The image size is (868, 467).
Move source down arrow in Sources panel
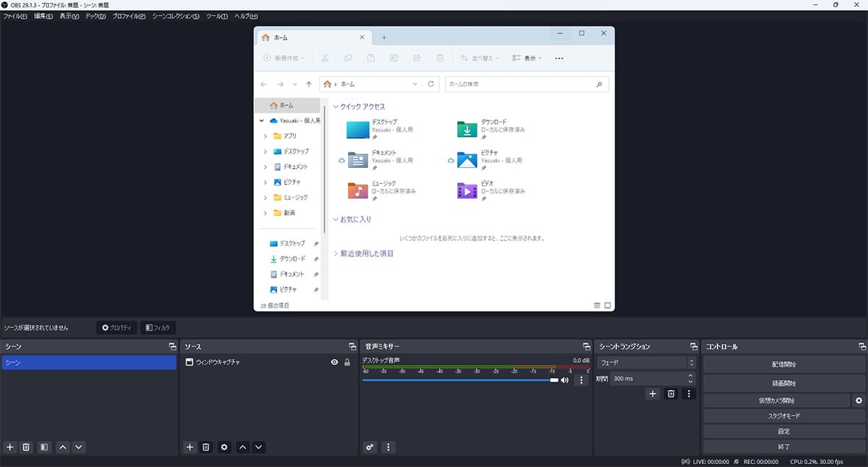click(x=258, y=447)
